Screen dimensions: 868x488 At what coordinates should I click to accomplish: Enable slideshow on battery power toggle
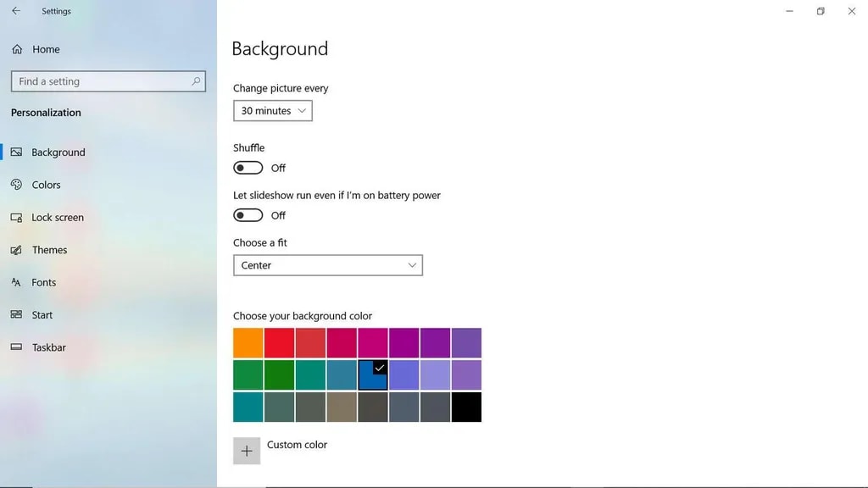(x=248, y=215)
